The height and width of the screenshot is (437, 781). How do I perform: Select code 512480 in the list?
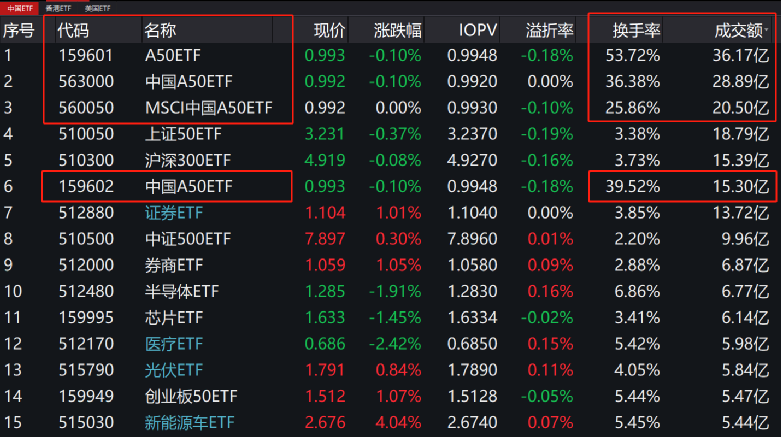click(x=86, y=291)
